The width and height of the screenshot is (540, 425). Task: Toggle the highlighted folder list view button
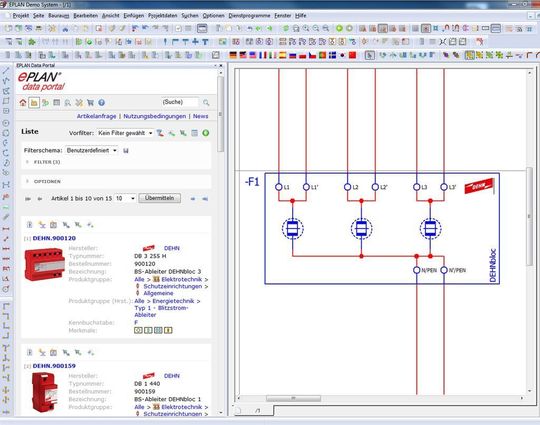[x=34, y=103]
